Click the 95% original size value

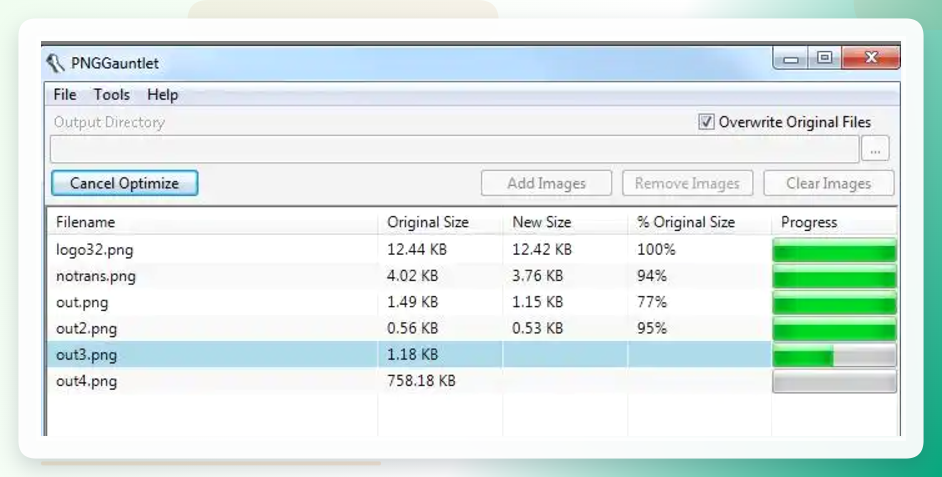click(652, 329)
